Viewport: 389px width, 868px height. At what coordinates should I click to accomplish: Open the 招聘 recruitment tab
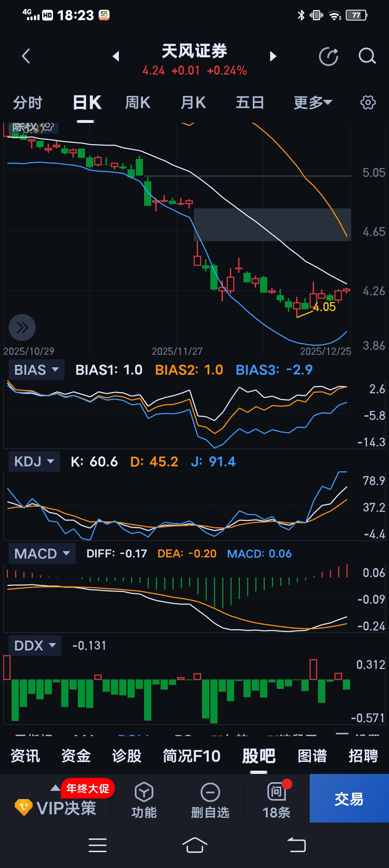(x=363, y=756)
